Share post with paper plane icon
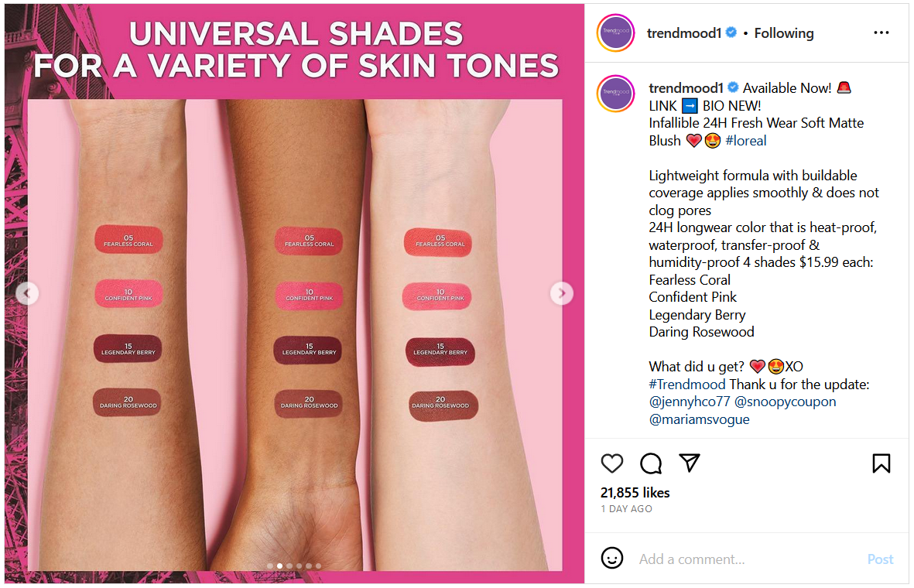The width and height of the screenshot is (914, 588). tap(689, 463)
